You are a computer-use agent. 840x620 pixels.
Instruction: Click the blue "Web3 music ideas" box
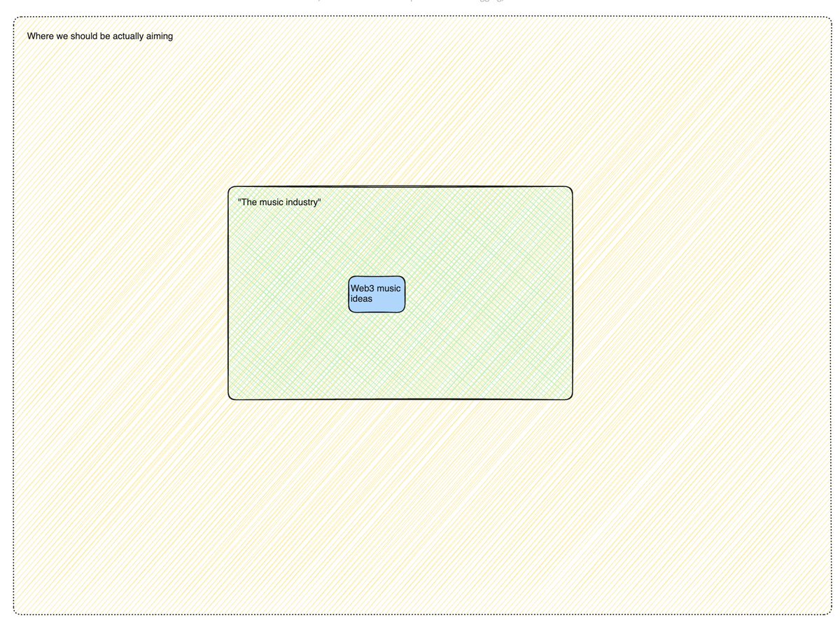coord(377,294)
